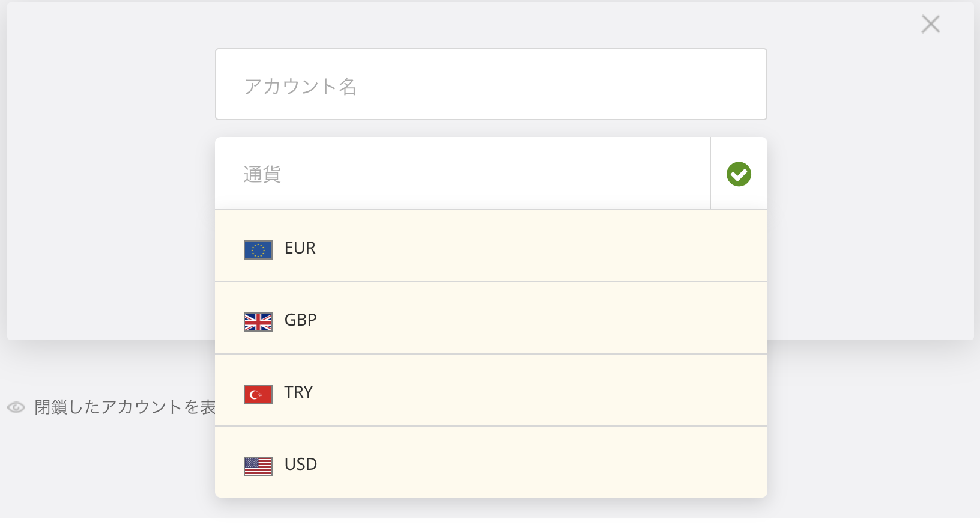The width and height of the screenshot is (980, 530).
Task: Click empty area of the USD row
Action: 540,463
